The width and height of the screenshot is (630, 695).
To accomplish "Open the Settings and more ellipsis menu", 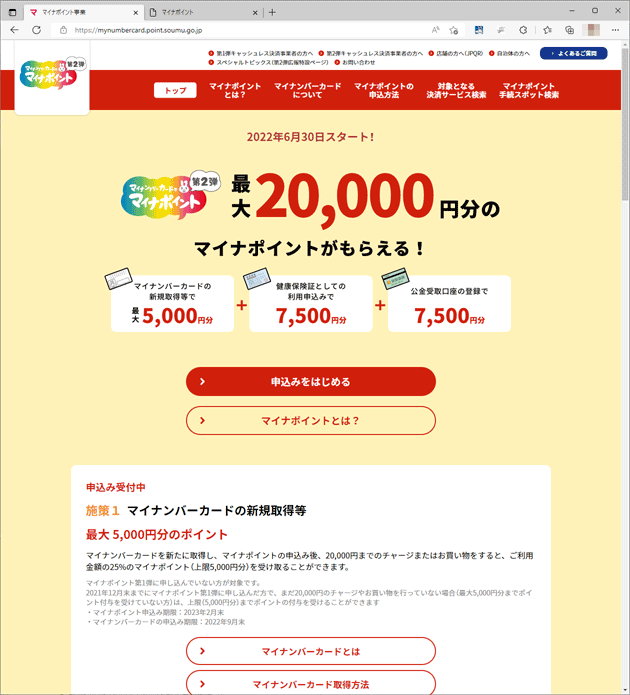I will click(x=615, y=30).
